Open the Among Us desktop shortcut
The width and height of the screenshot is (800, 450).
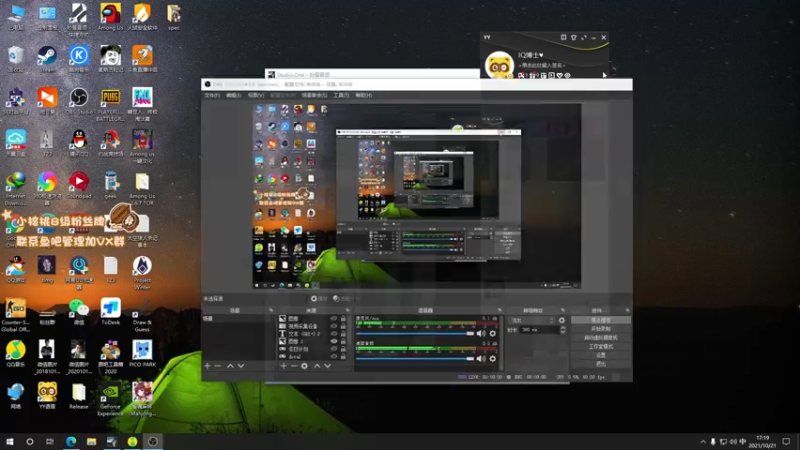click(x=110, y=17)
